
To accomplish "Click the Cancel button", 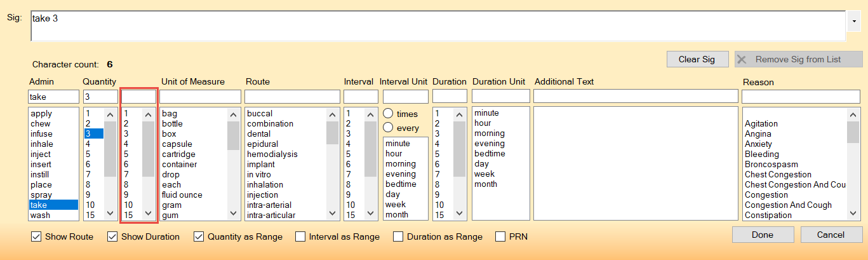I will tap(831, 235).
